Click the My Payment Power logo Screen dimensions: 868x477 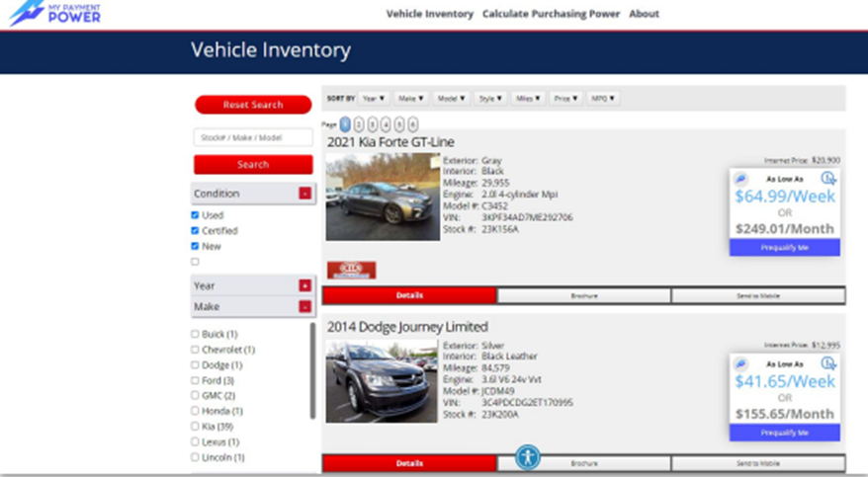pyautogui.click(x=54, y=13)
